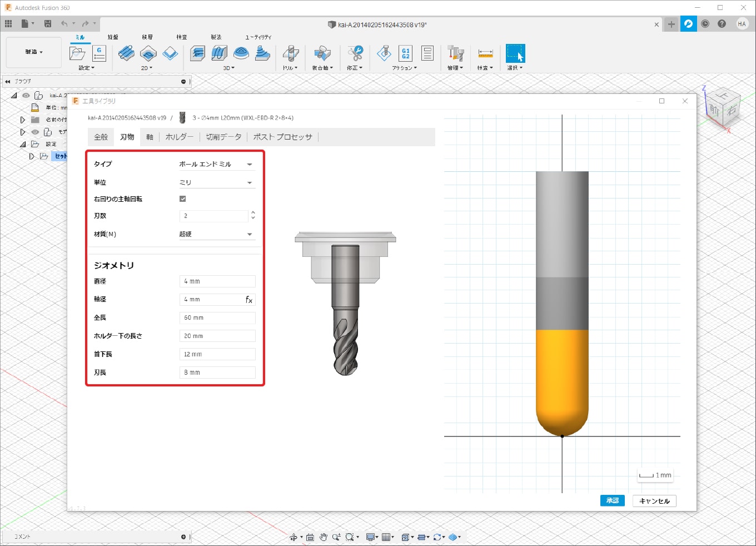The height and width of the screenshot is (546, 756).
Task: Toggle the eye icon for the model item
Action: point(35,132)
